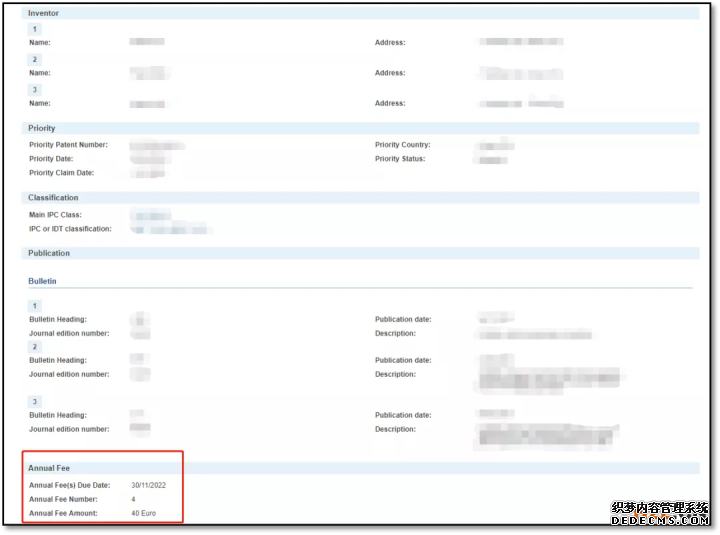This screenshot has height=535, width=720.
Task: Click the Bulletin subsection heading
Action: point(43,282)
